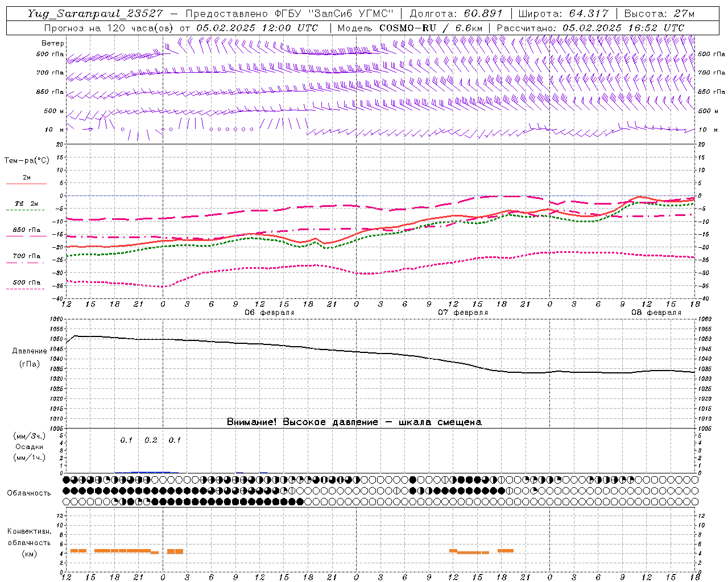Click the date label 06 февраля
The image size is (728, 582).
[270, 313]
